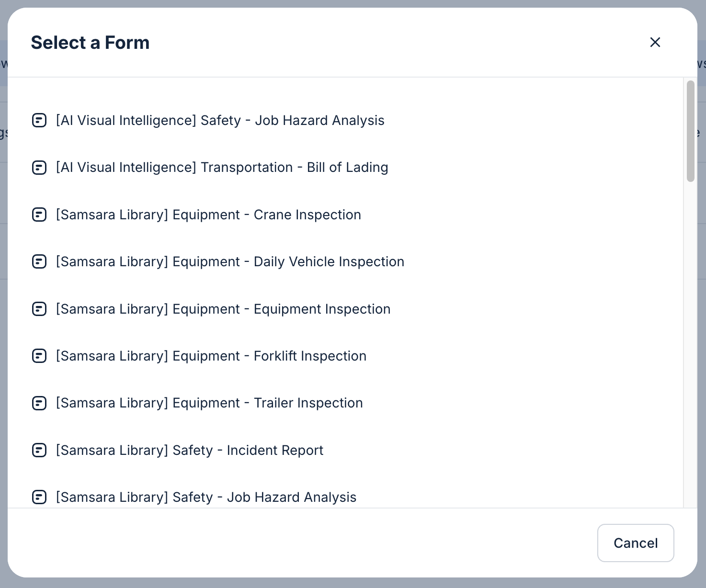Select Equipment - Crane Inspection form

(208, 215)
